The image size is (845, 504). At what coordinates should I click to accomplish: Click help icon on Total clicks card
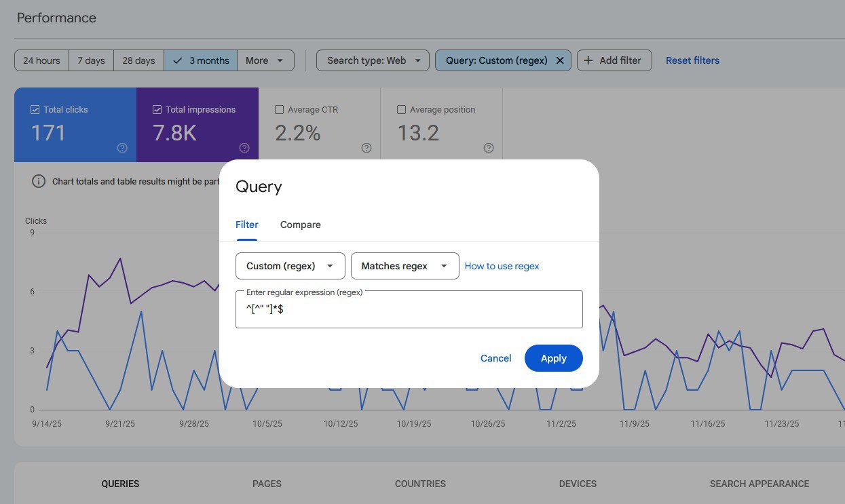[x=122, y=148]
